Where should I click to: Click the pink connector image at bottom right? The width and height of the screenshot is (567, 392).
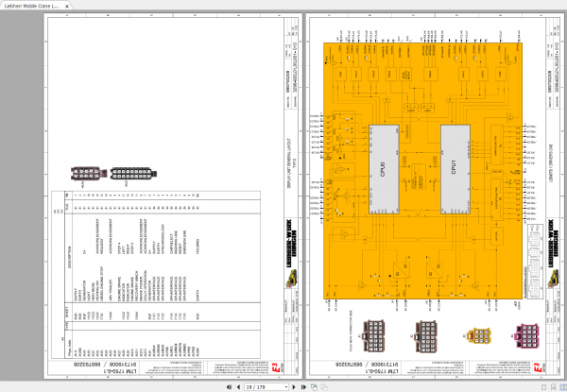coord(526,336)
